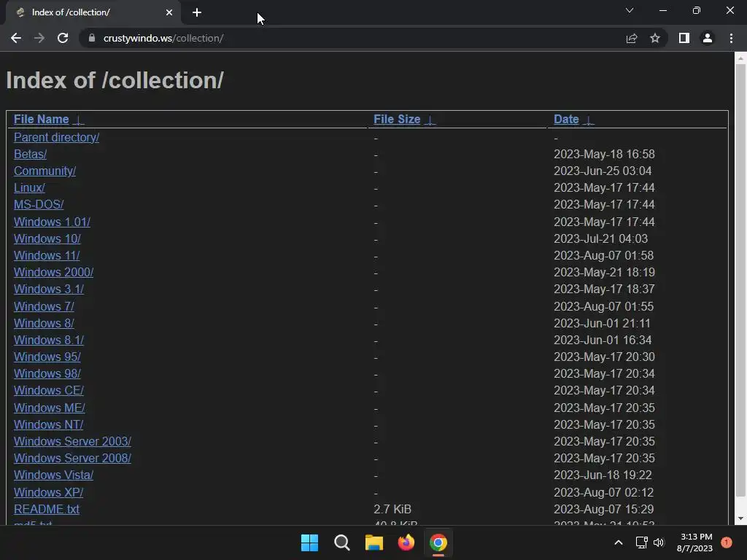Image resolution: width=747 pixels, height=560 pixels.
Task: Open the Windows 95 folder
Action: tap(47, 357)
